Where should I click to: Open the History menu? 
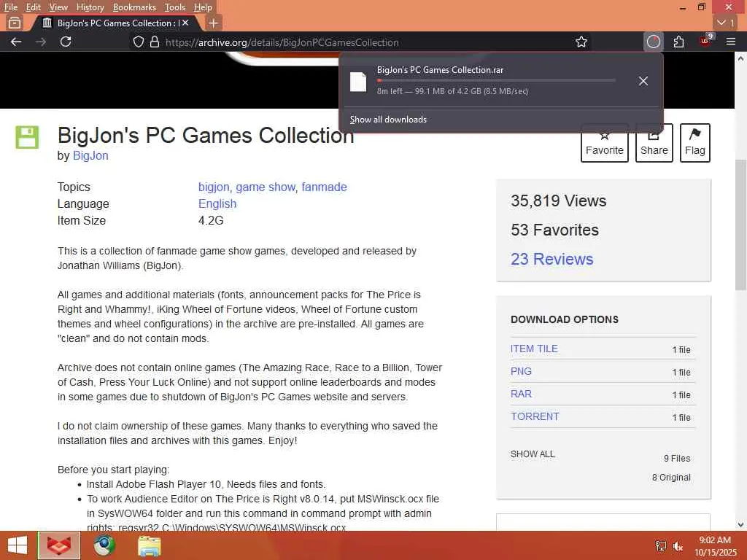90,7
